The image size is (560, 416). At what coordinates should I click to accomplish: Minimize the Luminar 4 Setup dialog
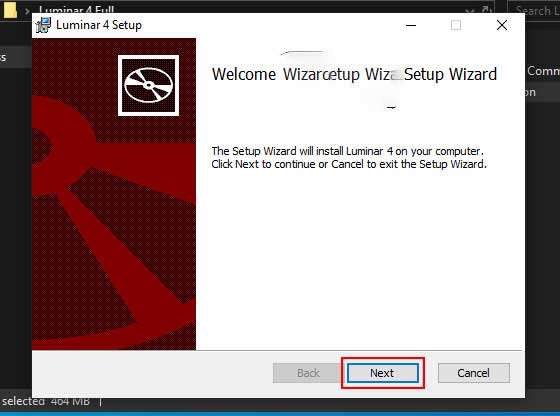(x=411, y=25)
